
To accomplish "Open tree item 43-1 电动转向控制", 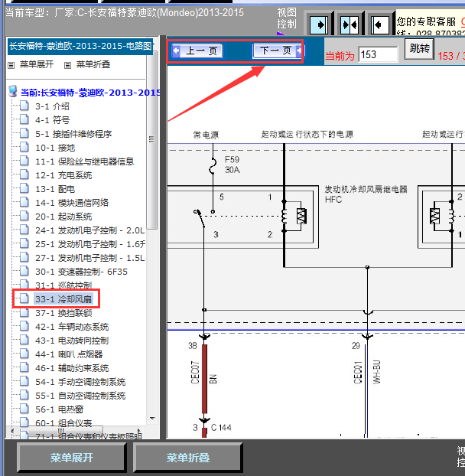I will (x=72, y=341).
